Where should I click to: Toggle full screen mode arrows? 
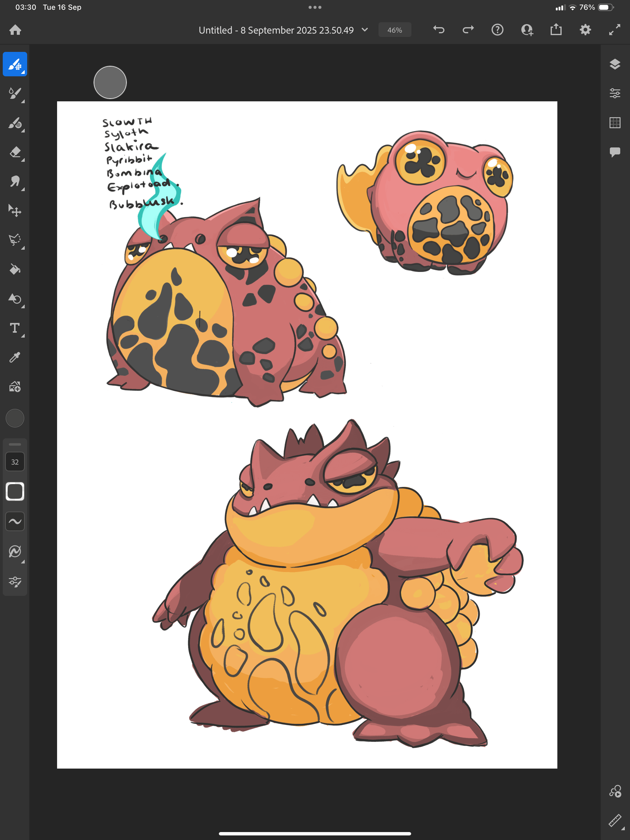pos(614,30)
